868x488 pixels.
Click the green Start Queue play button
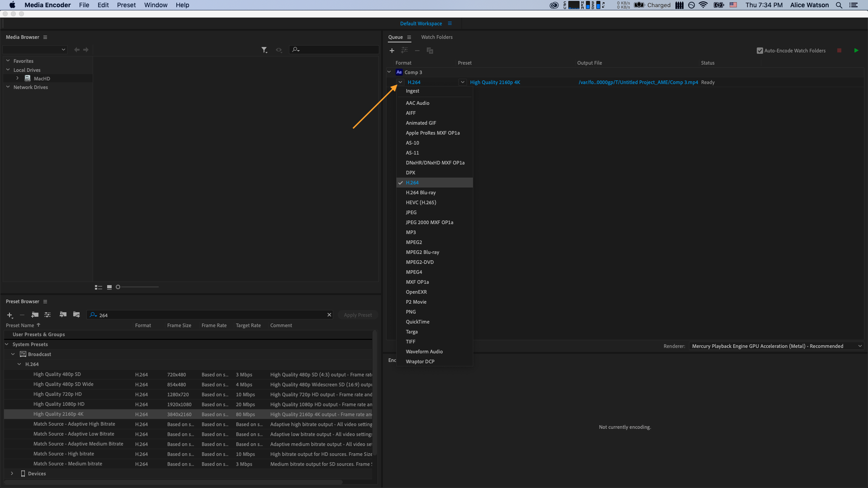(x=856, y=51)
